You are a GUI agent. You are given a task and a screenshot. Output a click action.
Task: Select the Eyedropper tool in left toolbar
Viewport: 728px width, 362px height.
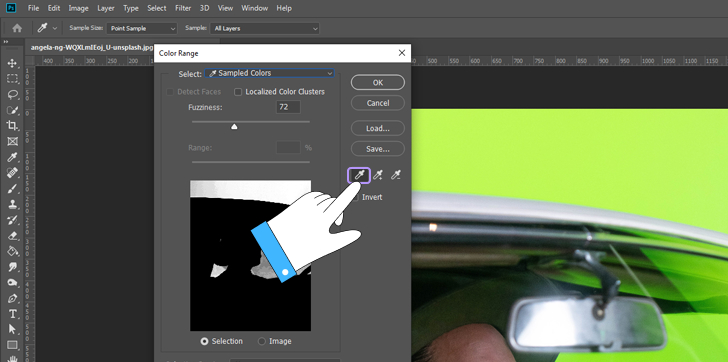(x=13, y=157)
